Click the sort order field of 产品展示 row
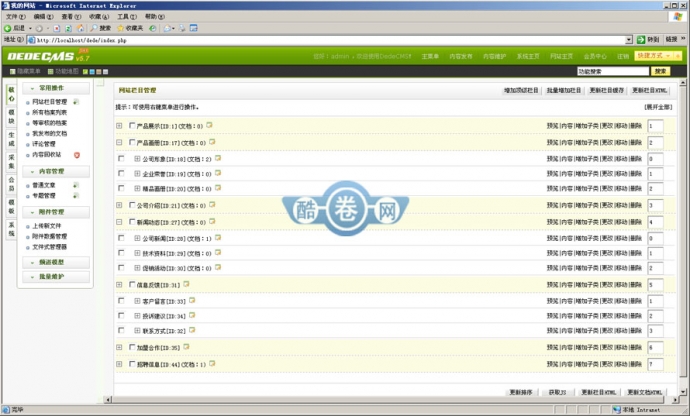Viewport: 690px width, 416px height. [655, 126]
